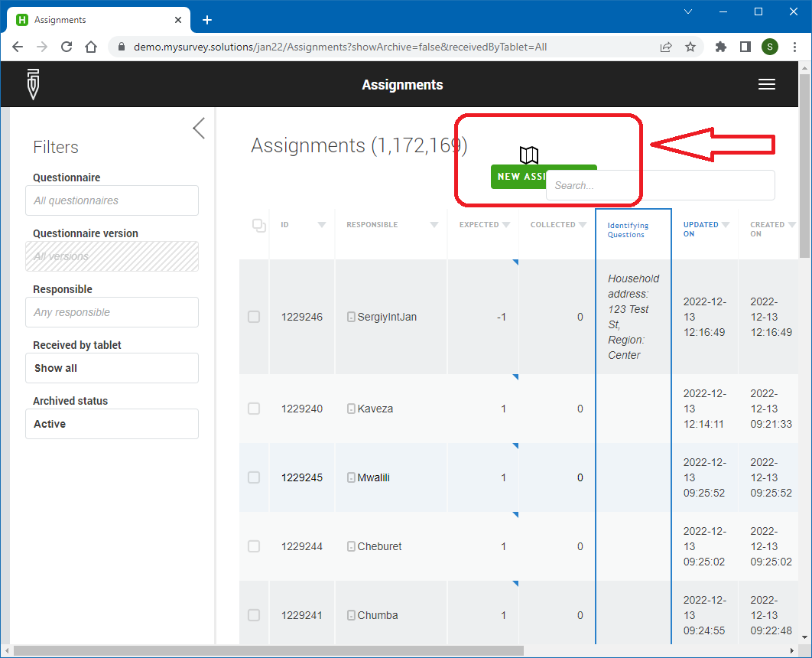This screenshot has height=658, width=812.
Task: Share this page via address bar icon
Action: 666,47
